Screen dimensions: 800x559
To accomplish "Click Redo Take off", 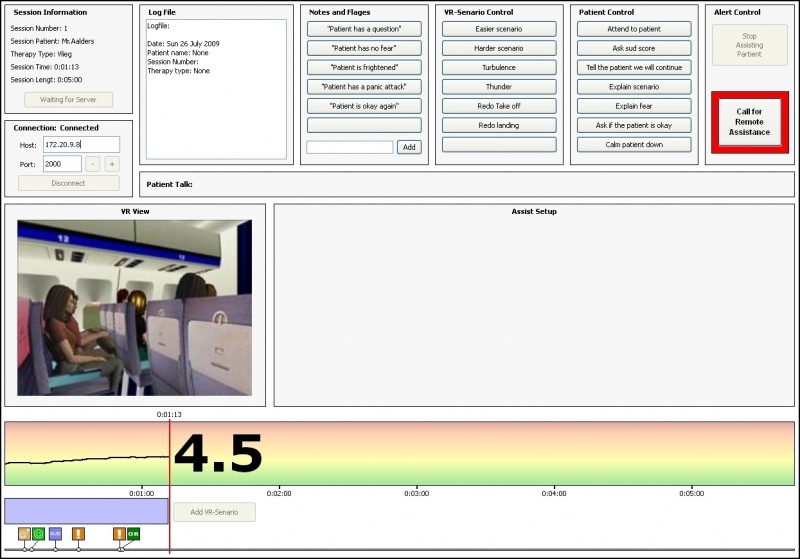I will coord(499,106).
